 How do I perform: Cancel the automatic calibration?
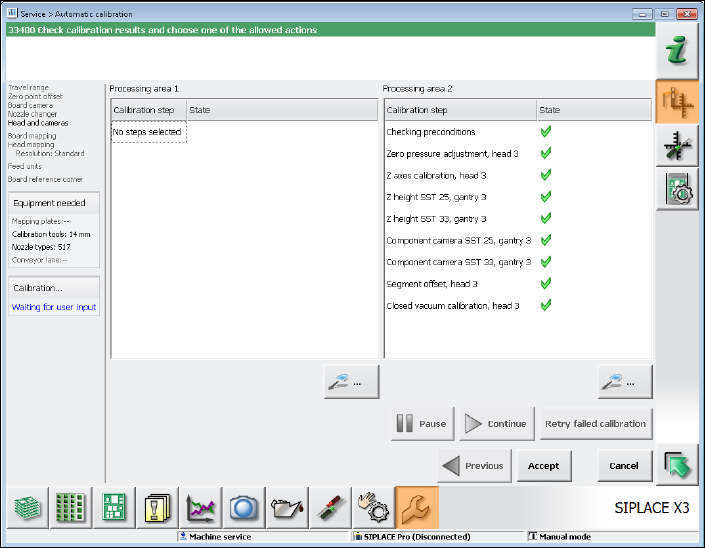click(625, 466)
